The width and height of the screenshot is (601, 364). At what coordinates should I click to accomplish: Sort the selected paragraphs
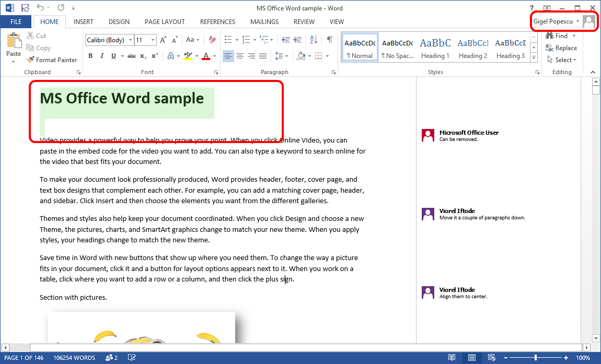(x=314, y=40)
